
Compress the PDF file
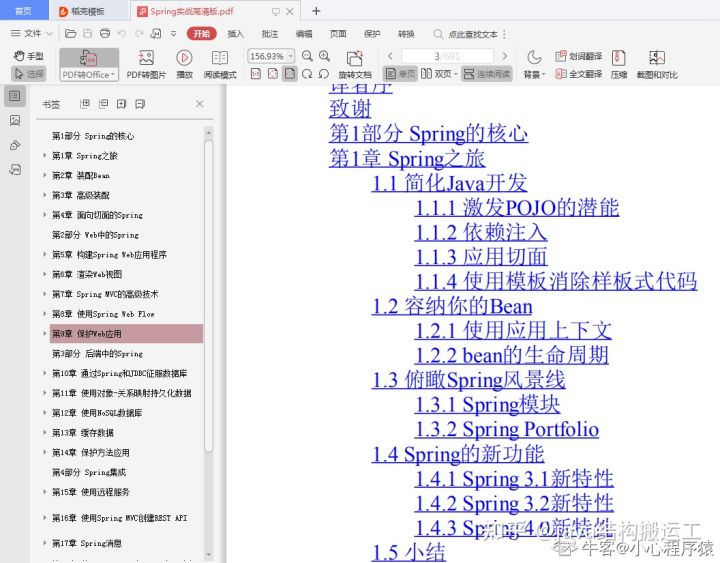coord(619,65)
